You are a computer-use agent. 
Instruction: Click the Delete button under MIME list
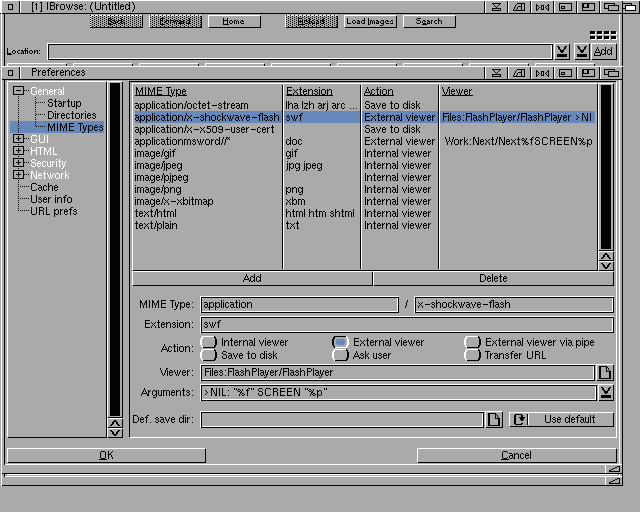pyautogui.click(x=493, y=278)
